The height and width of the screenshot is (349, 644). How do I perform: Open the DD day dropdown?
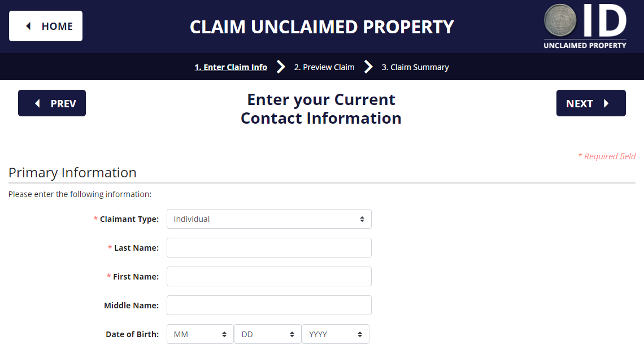click(267, 334)
